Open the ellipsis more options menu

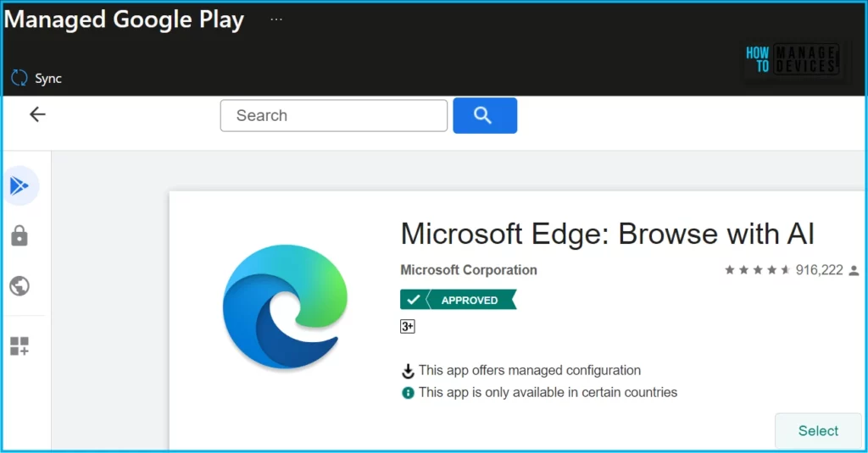(x=276, y=19)
